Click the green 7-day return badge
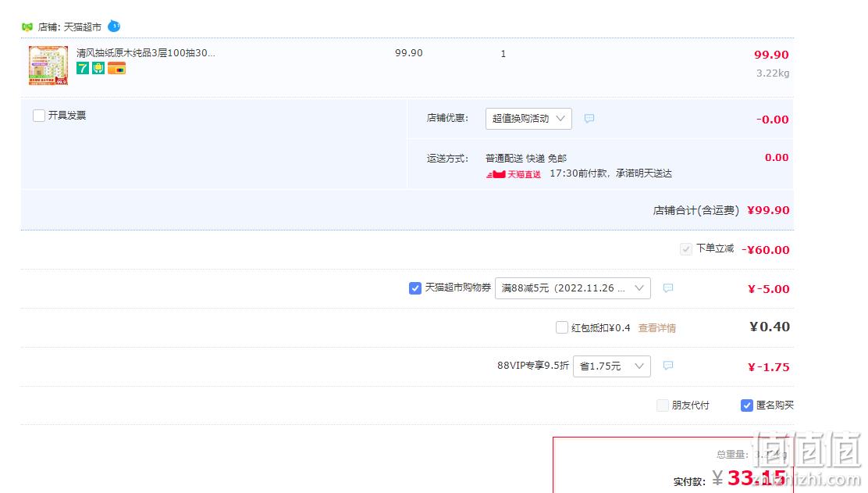The width and height of the screenshot is (868, 493). point(83,68)
